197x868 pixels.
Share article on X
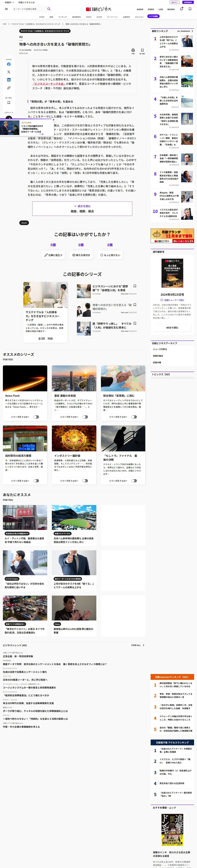tap(9, 72)
